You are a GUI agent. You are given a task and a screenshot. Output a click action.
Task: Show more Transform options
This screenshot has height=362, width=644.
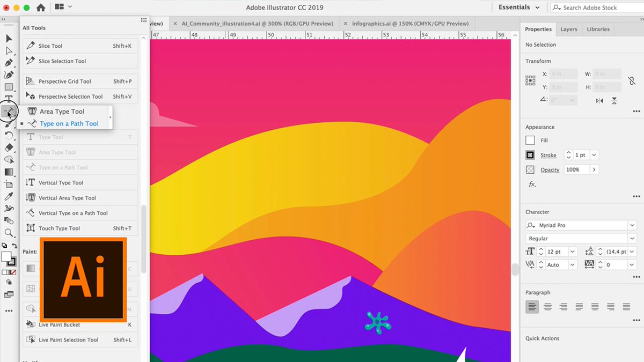pyautogui.click(x=636, y=112)
